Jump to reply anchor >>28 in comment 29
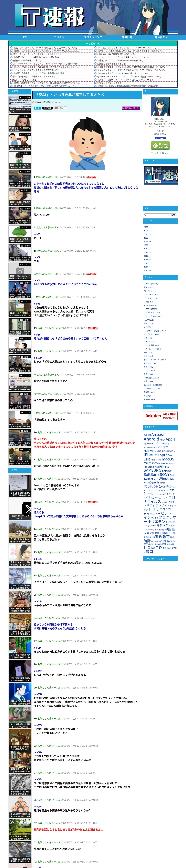The width and height of the screenshot is (186, 868). [38, 694]
